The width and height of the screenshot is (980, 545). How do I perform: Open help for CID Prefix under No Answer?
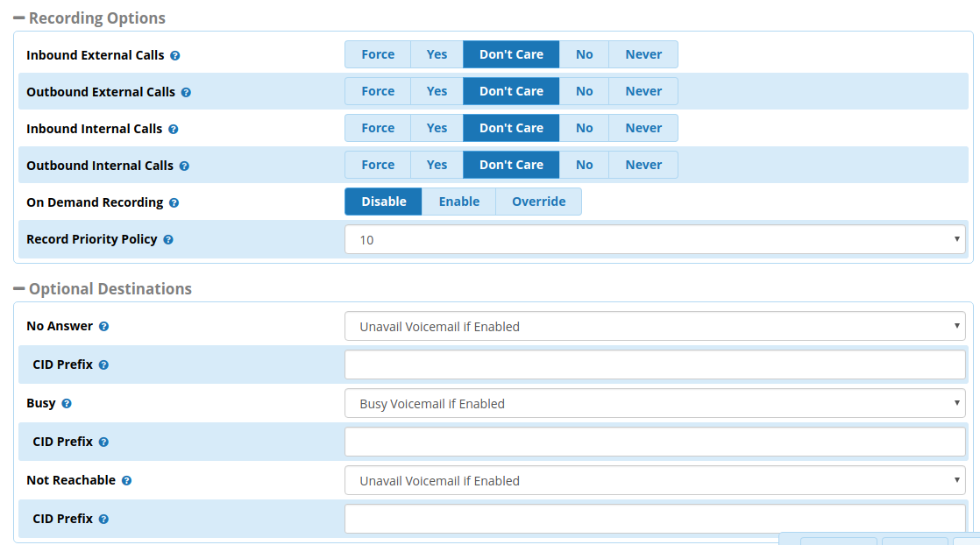pos(103,365)
